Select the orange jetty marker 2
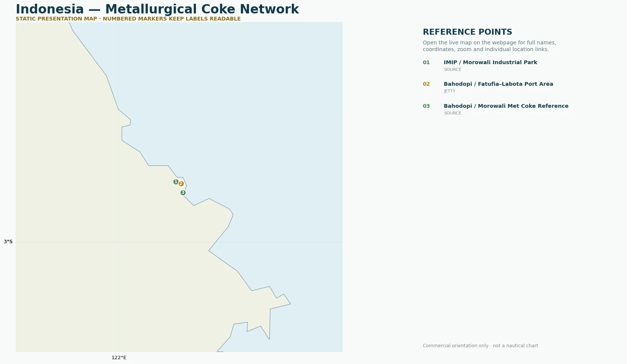627x364 pixels. [181, 183]
